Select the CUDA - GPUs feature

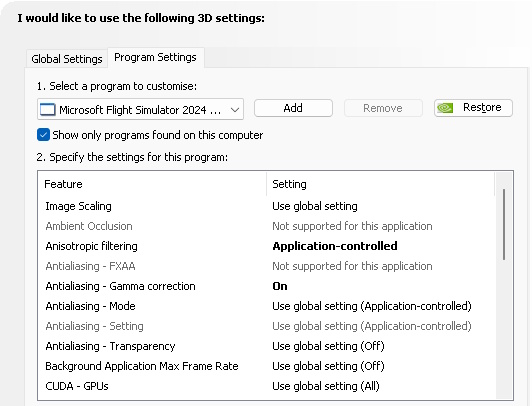[77, 386]
